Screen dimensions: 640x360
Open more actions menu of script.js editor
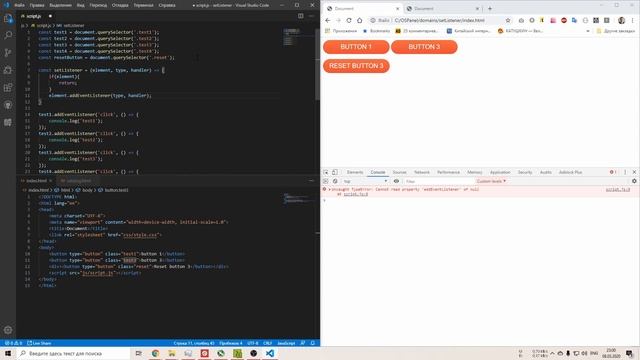311,16
